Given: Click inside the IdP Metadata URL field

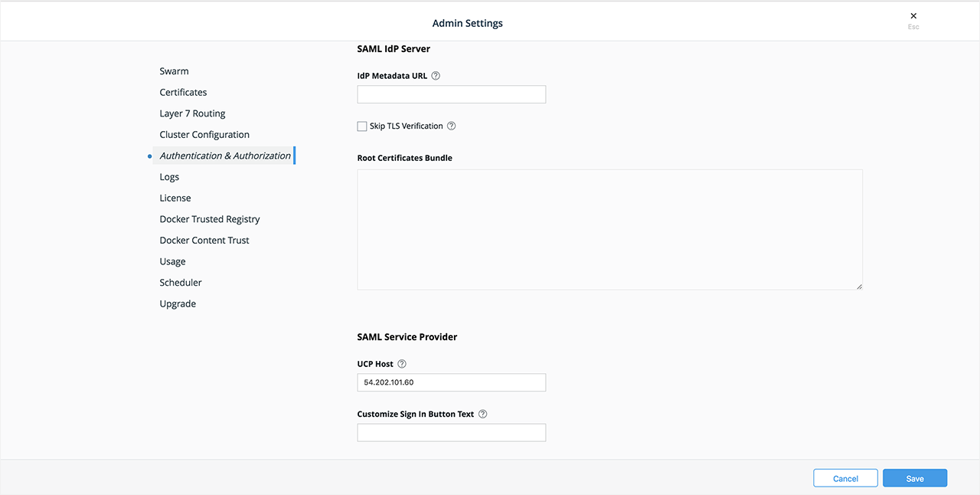Looking at the screenshot, I should pos(451,93).
